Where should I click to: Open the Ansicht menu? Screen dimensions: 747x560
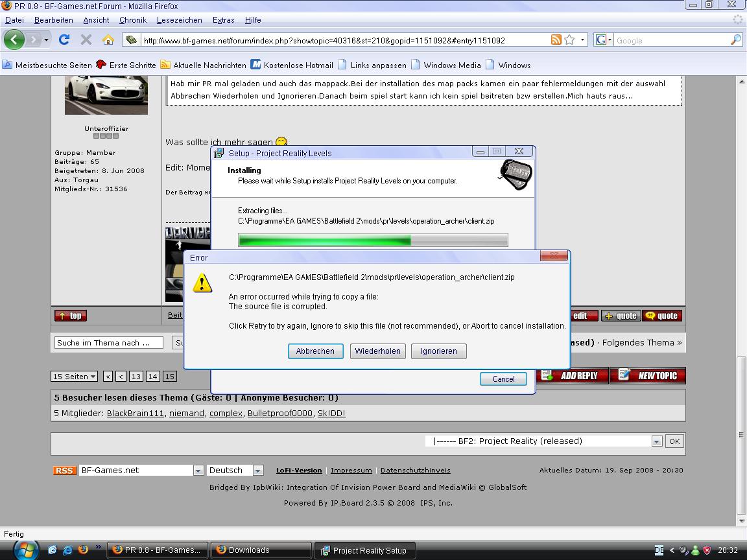[x=96, y=20]
